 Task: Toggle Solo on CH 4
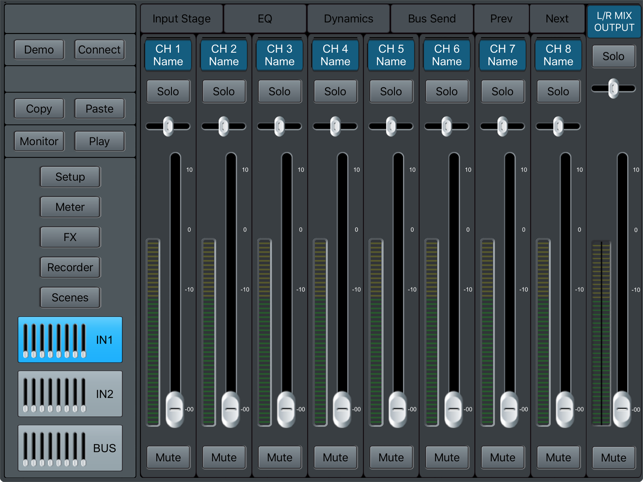click(x=335, y=91)
